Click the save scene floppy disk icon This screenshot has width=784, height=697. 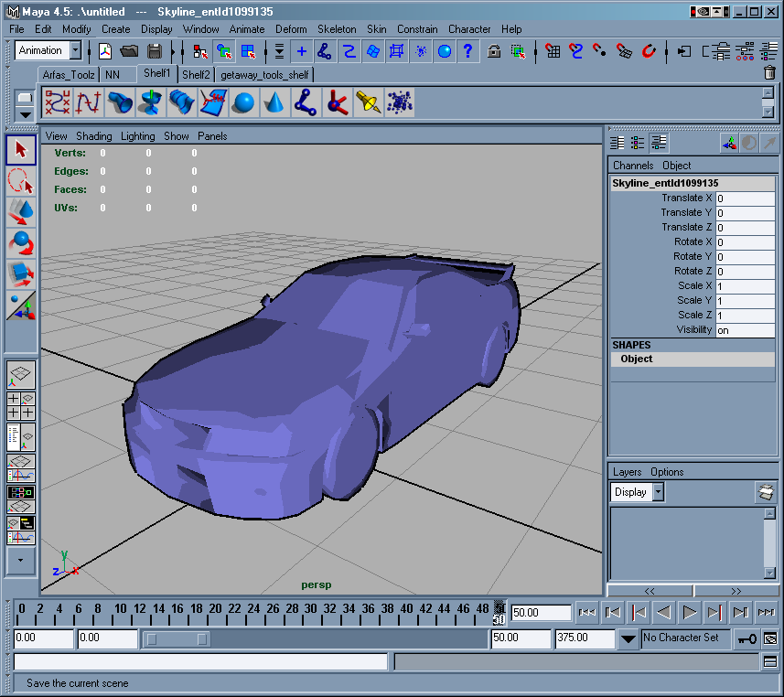[x=155, y=51]
